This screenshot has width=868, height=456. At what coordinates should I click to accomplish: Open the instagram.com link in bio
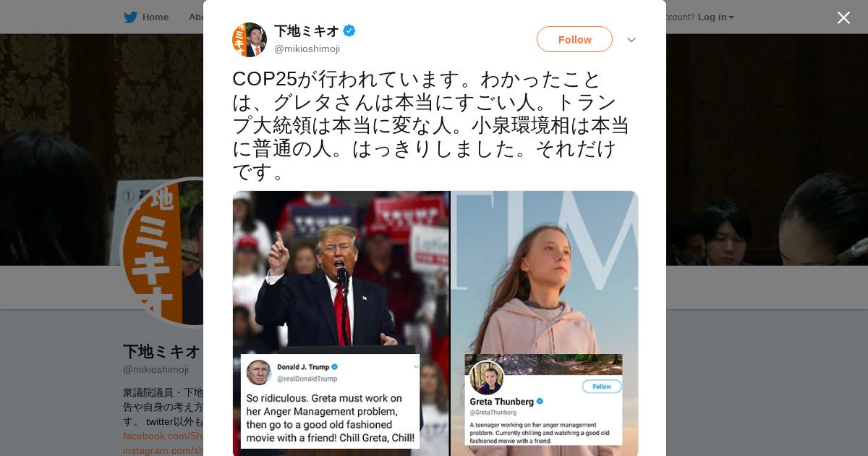pyautogui.click(x=163, y=450)
